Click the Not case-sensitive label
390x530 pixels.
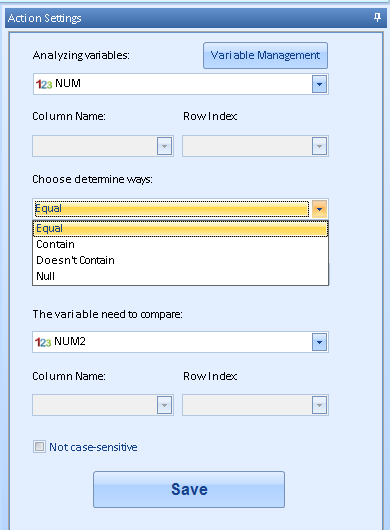coord(93,447)
